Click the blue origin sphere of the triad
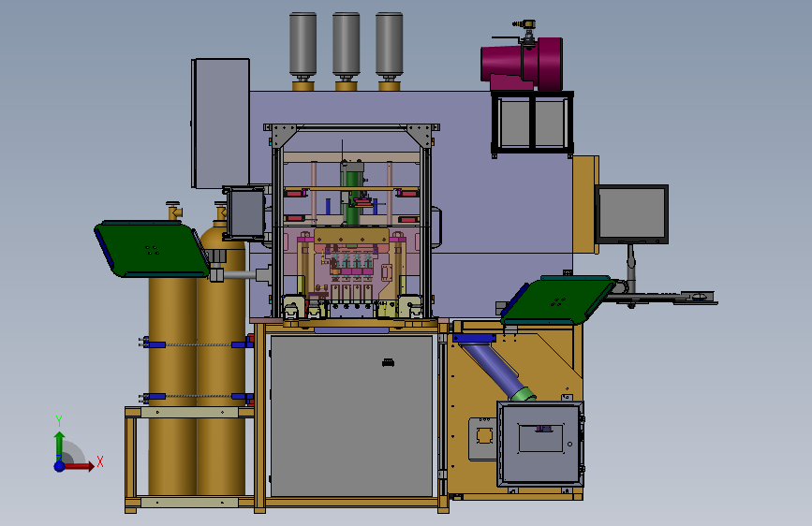This screenshot has height=526, width=812. click(60, 466)
